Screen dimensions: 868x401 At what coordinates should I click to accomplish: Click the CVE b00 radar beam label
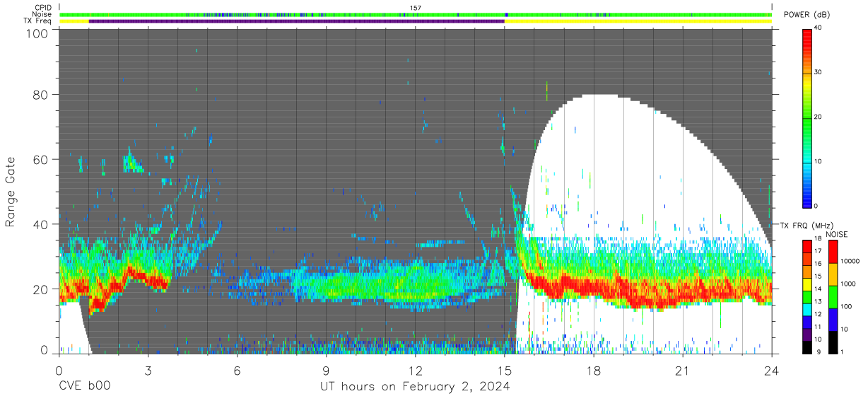tap(84, 386)
